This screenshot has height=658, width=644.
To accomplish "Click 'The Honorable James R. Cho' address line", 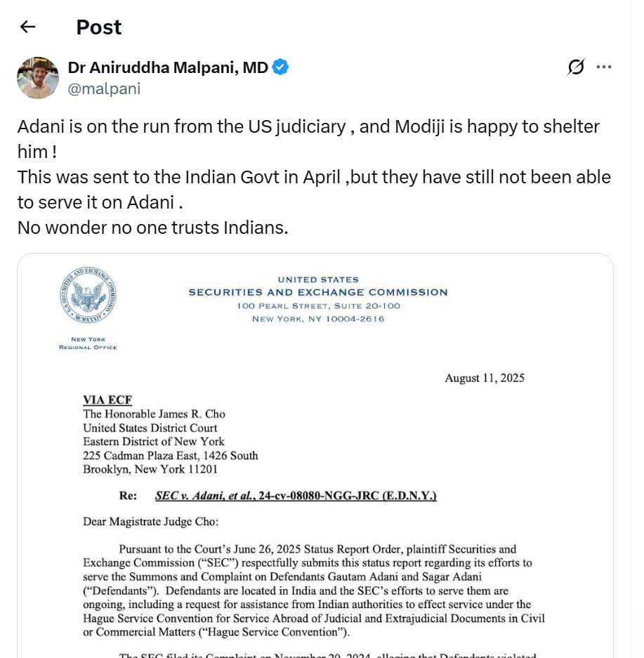I will coord(154,414).
